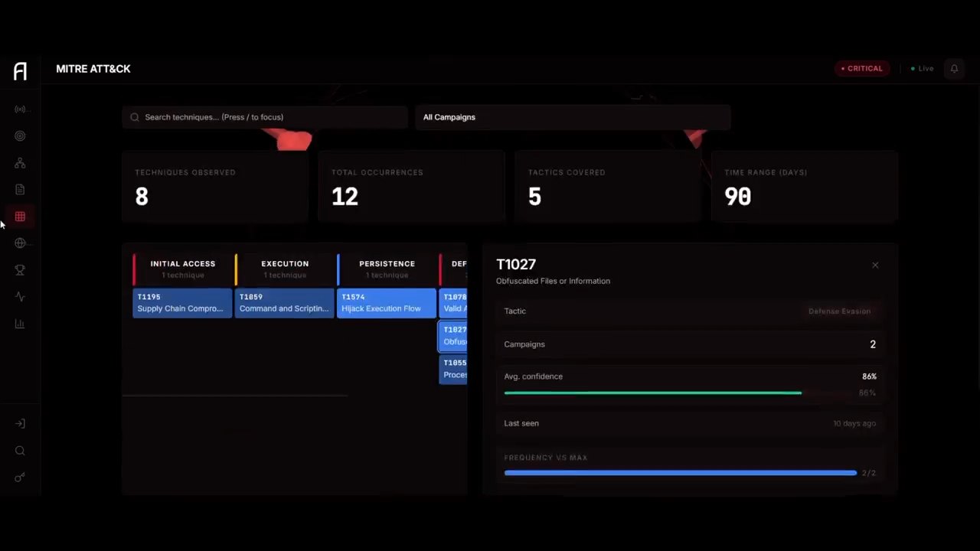Click the green Avg. confidence bar
The height and width of the screenshot is (551, 980).
tap(653, 393)
